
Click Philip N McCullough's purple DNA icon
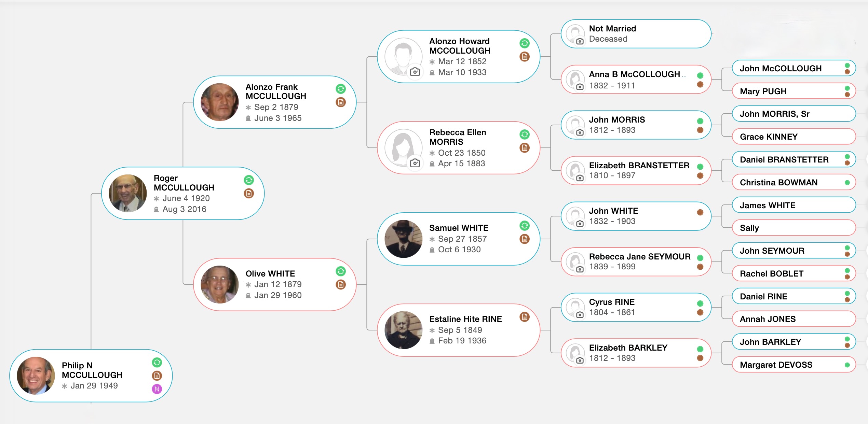coord(157,389)
